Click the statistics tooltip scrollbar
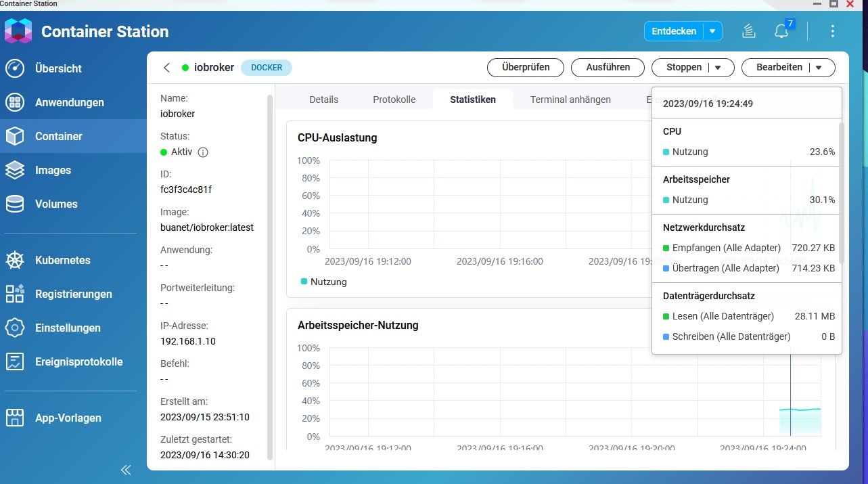 842,192
